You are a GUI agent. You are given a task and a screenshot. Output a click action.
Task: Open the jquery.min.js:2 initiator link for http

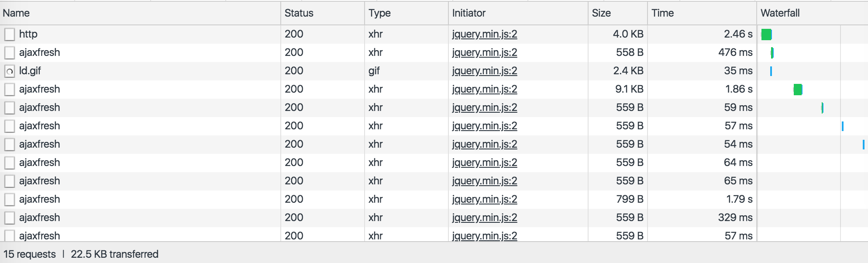coord(485,34)
